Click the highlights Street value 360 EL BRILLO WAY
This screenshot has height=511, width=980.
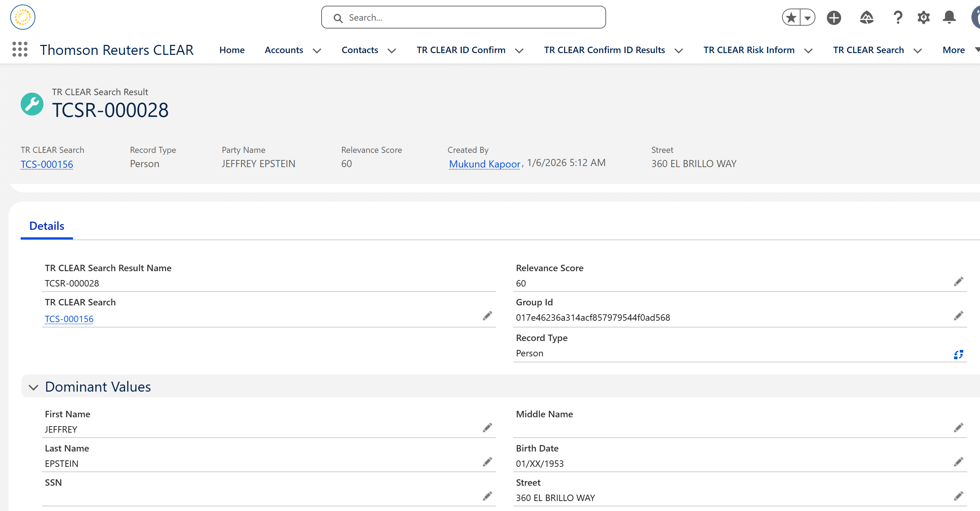(694, 164)
